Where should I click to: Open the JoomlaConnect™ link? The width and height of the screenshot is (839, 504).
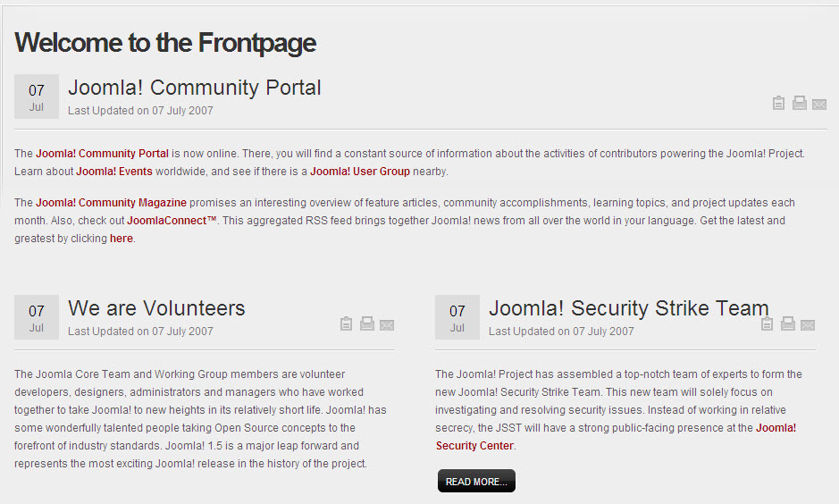point(172,221)
